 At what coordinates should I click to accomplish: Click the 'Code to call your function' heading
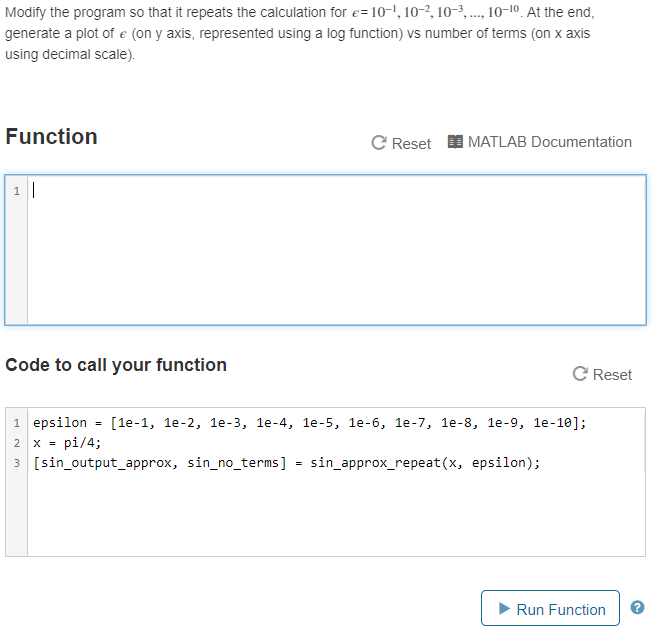116,365
